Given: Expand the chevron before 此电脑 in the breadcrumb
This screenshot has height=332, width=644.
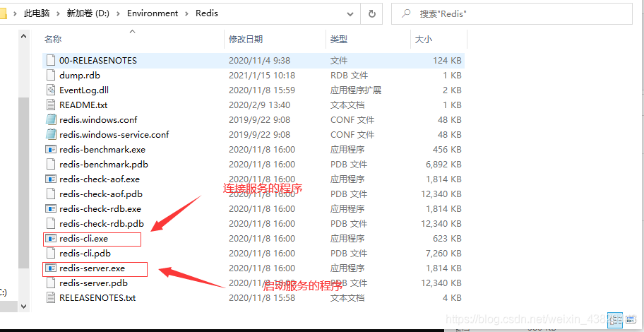Looking at the screenshot, I should [16, 13].
